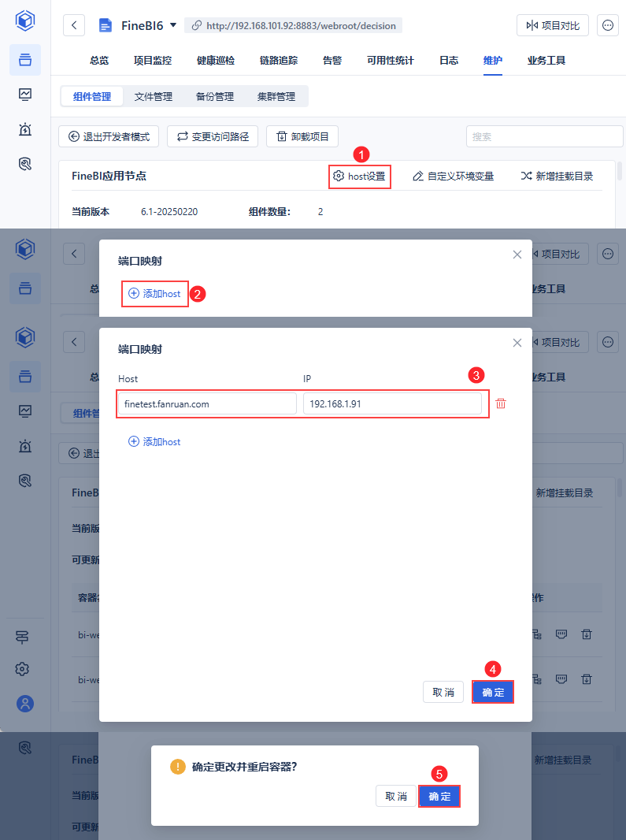Viewport: 626px width, 840px height.
Task: Click the undimmed 退出开发者模式 button
Action: click(x=109, y=136)
